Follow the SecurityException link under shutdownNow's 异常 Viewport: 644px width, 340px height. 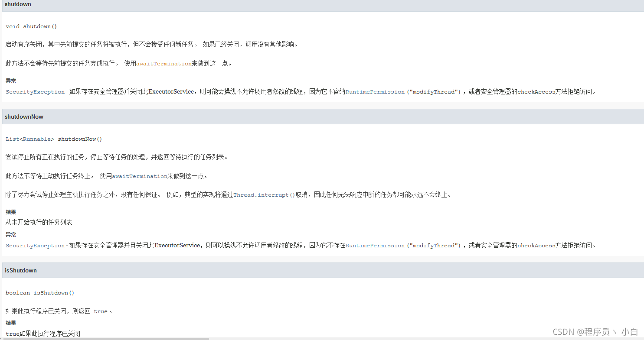[x=35, y=246]
